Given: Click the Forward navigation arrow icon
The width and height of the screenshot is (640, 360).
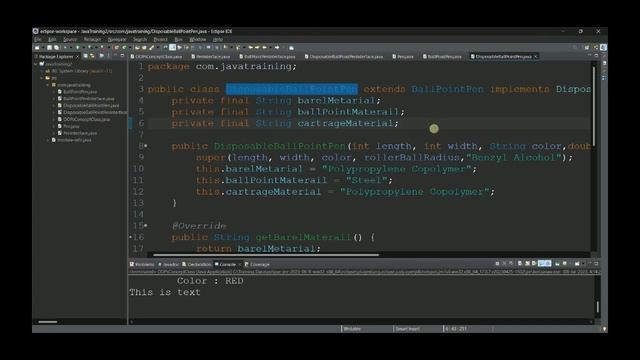Looking at the screenshot, I should (277, 48).
